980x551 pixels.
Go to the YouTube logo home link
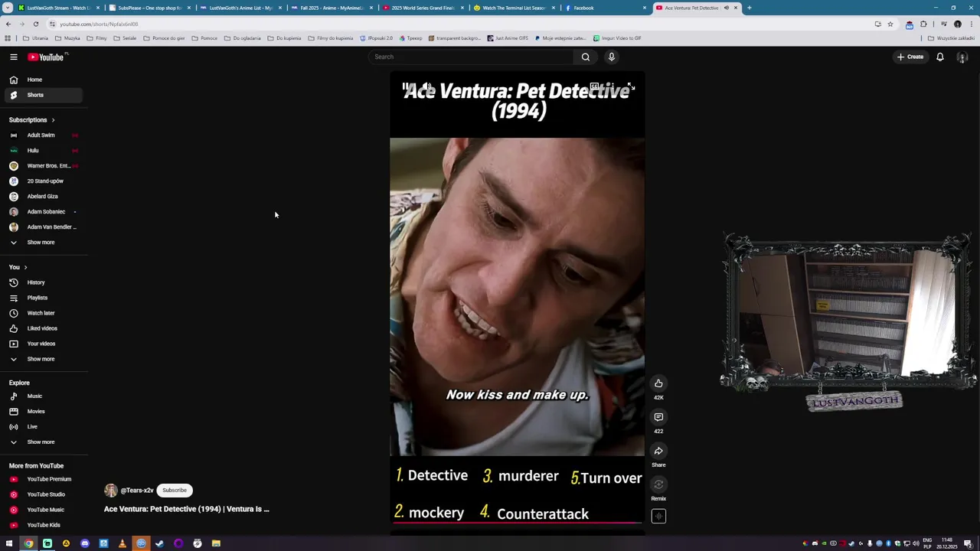47,57
